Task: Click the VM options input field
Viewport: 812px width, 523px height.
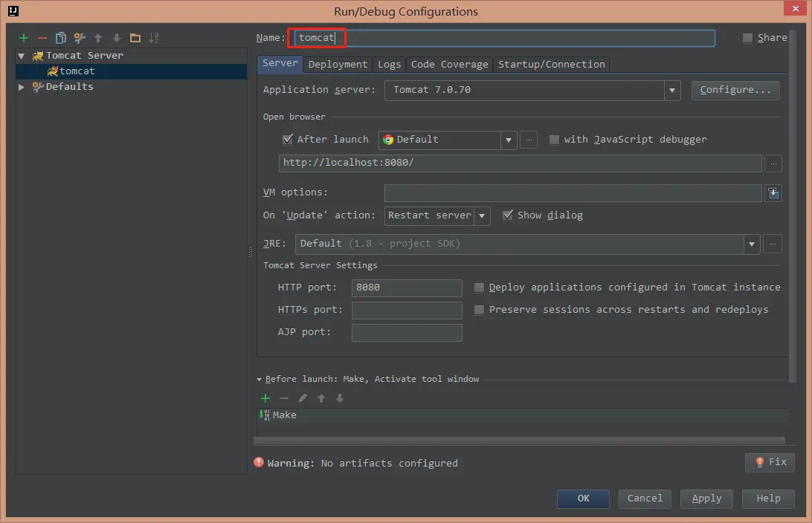Action: 573,193
